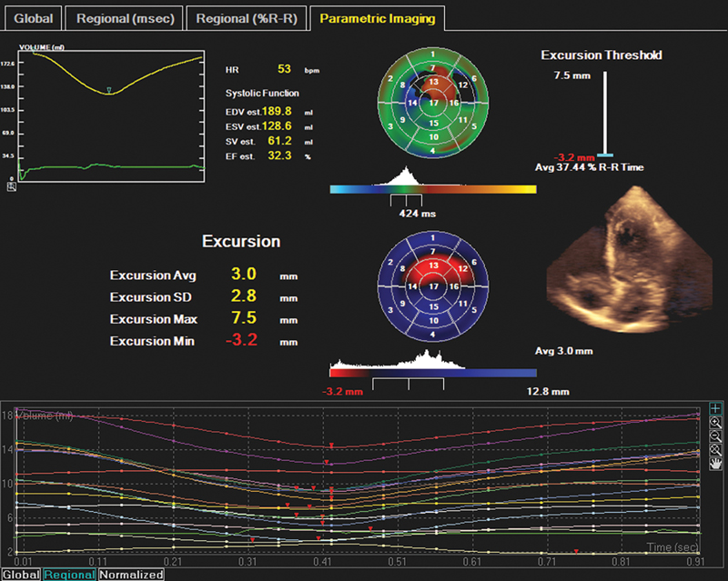Viewport: 728px width, 581px height.
Task: Select the Parametric Imaging tab
Action: point(378,18)
